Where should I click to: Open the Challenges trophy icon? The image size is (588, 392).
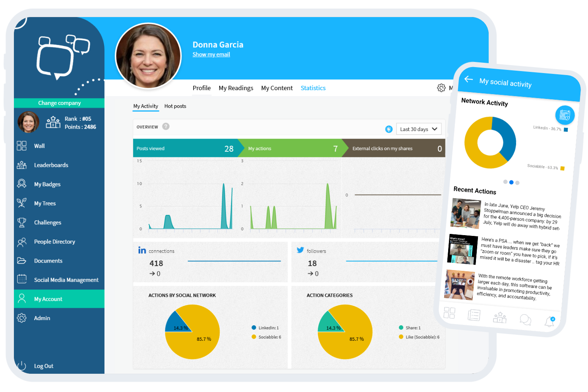click(x=22, y=222)
